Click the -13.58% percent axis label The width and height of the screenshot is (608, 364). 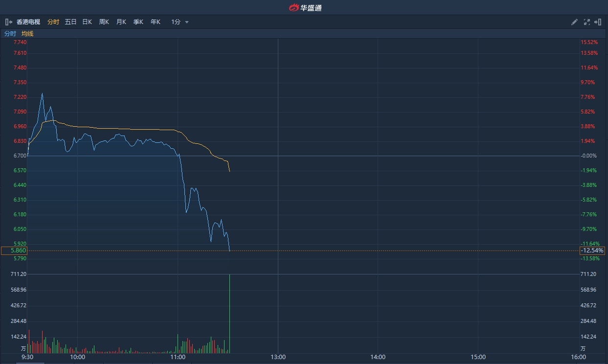589,258
